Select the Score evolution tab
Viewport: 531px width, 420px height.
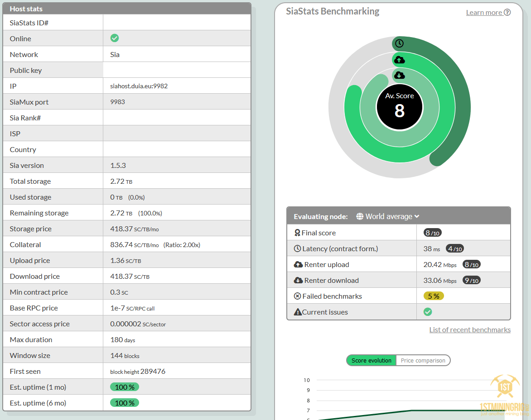(x=371, y=360)
